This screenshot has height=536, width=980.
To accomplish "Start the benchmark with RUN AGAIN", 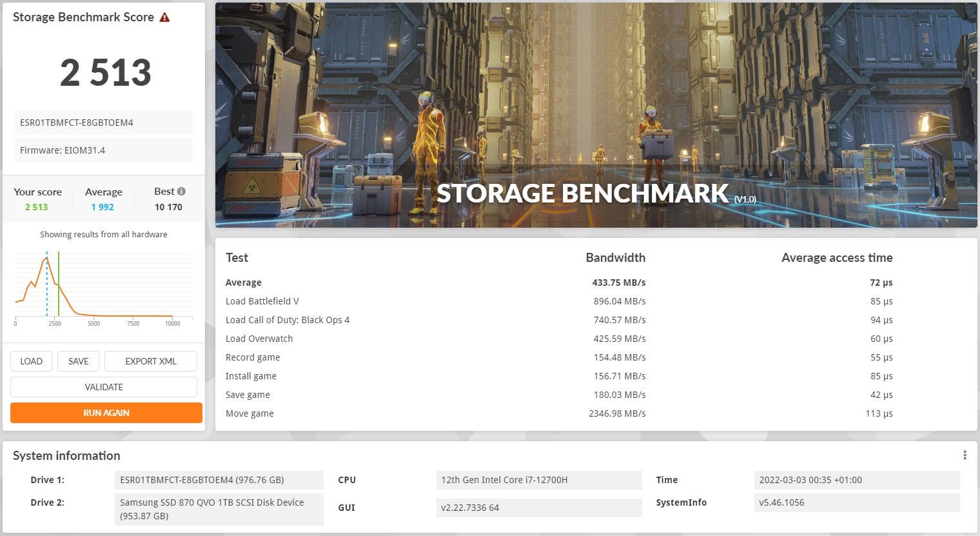I will (106, 413).
